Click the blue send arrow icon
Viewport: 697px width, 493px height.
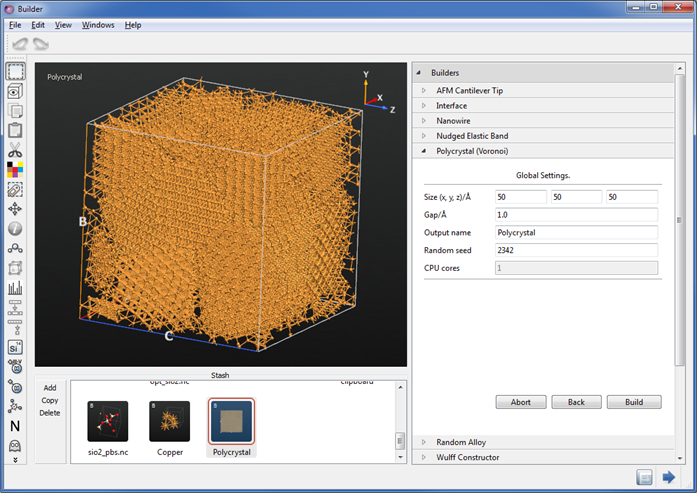(x=669, y=477)
